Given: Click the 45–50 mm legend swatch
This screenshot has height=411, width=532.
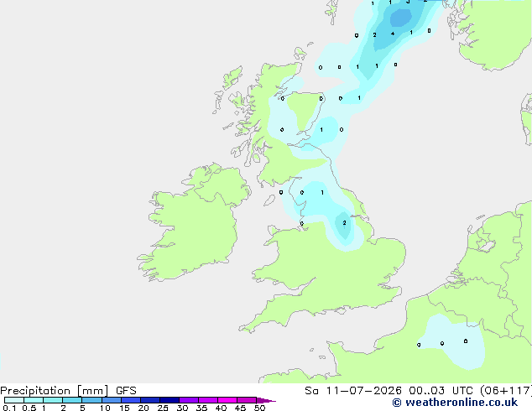Looking at the screenshot, I should [247, 400].
